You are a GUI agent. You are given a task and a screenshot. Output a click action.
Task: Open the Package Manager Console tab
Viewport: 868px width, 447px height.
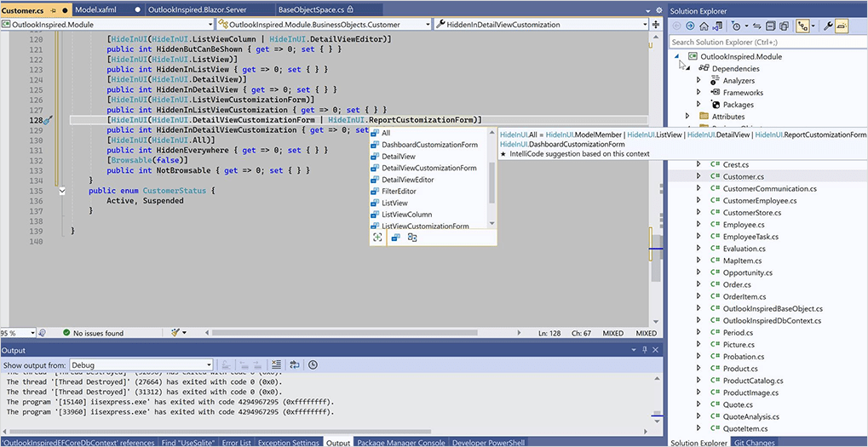coord(400,443)
